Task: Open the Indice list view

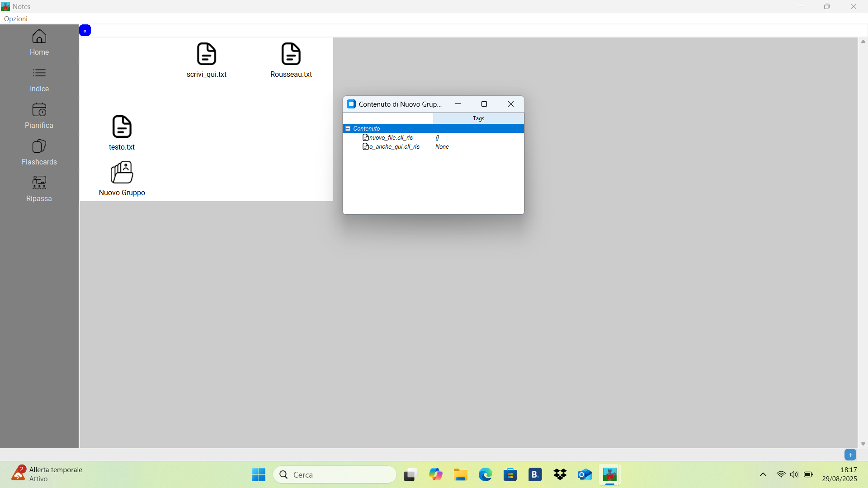Action: pos(39,80)
